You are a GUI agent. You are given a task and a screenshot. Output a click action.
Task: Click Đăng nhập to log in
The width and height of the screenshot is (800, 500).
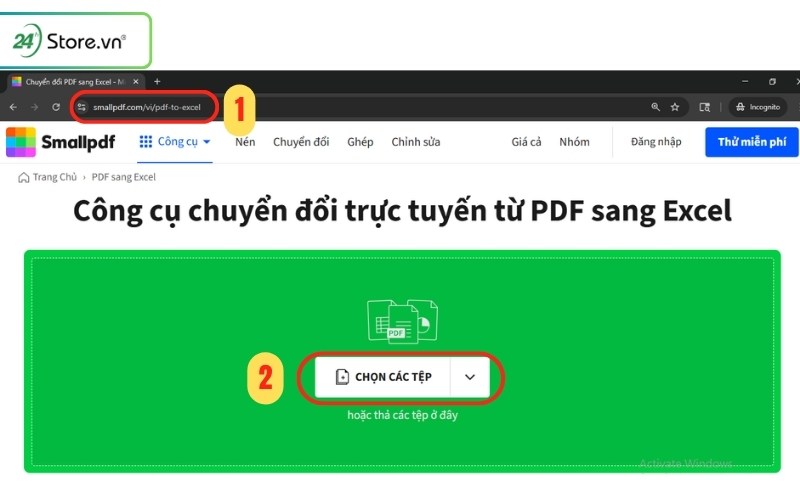click(656, 142)
